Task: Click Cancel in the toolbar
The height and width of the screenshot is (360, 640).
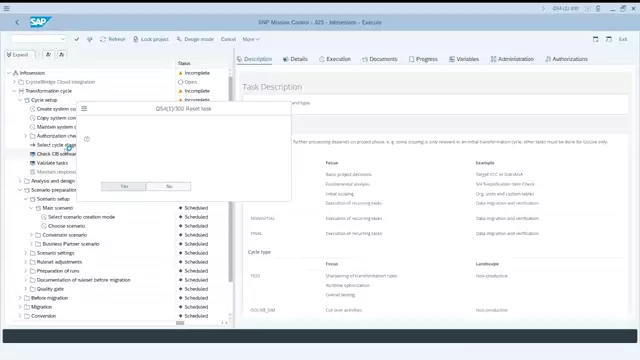Action: 228,39
